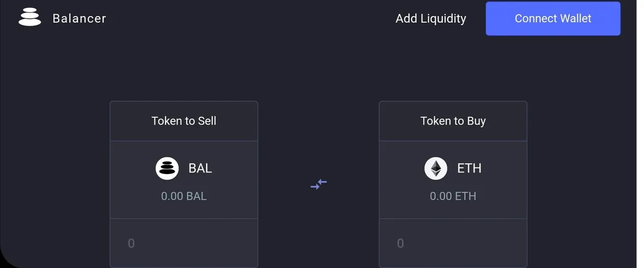Click the 0 placeholder under ETH
The height and width of the screenshot is (268, 644).
(400, 243)
